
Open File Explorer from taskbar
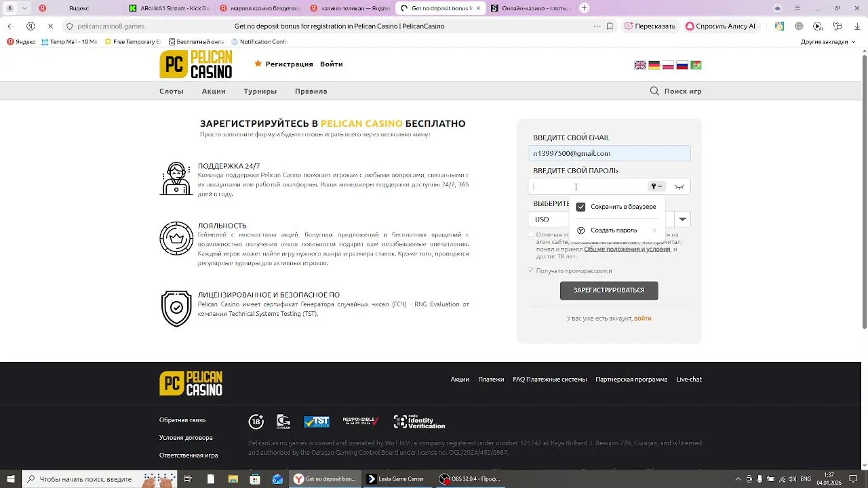233,479
